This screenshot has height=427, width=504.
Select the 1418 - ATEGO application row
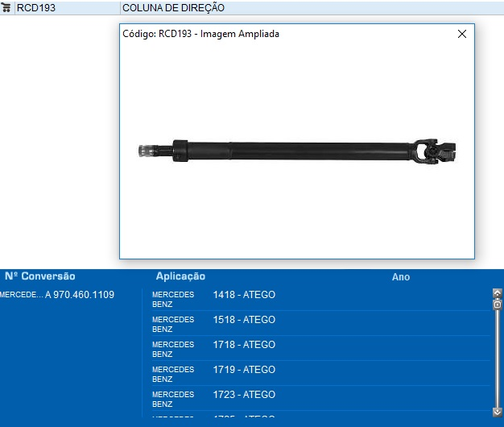point(244,295)
